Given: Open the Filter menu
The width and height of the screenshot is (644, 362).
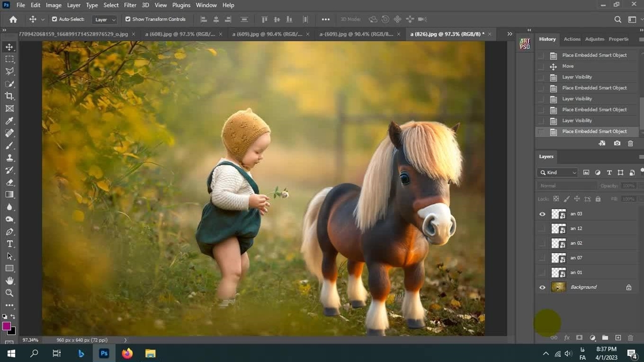Looking at the screenshot, I should tap(130, 5).
